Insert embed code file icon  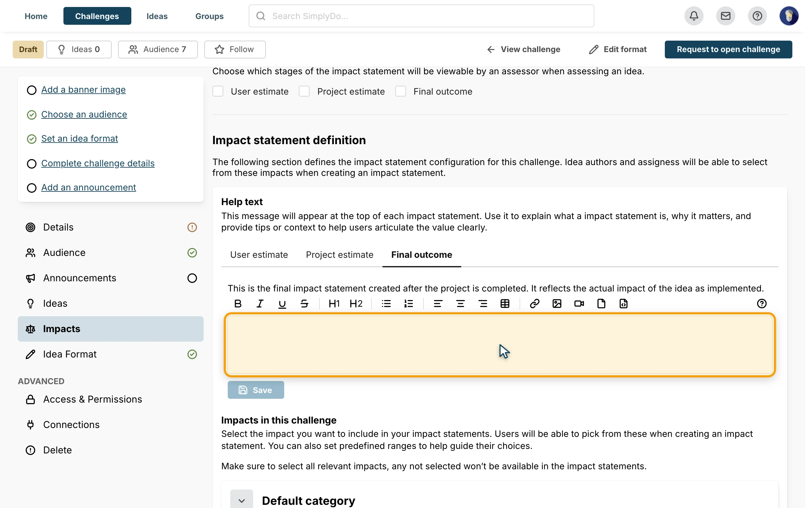click(623, 304)
